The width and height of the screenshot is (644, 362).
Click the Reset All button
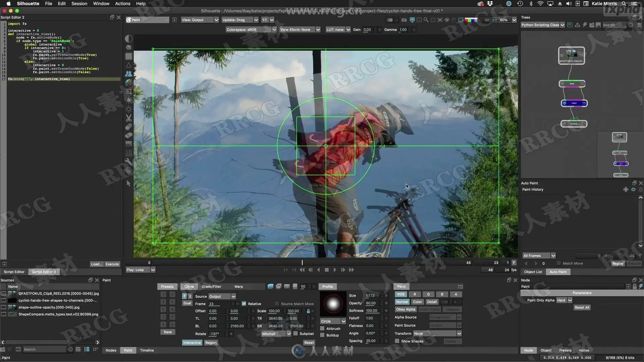pyautogui.click(x=582, y=307)
